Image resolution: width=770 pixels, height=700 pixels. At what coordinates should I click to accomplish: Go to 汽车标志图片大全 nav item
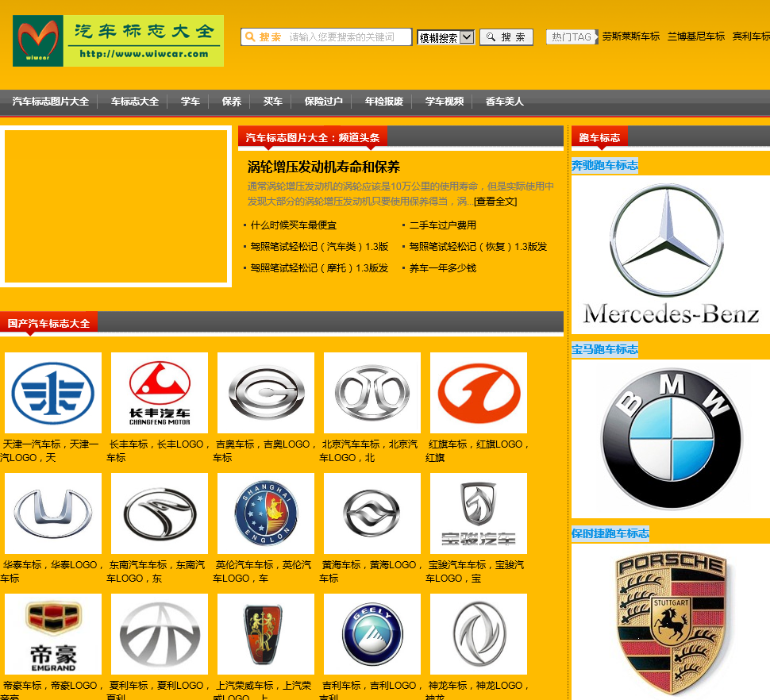point(51,102)
